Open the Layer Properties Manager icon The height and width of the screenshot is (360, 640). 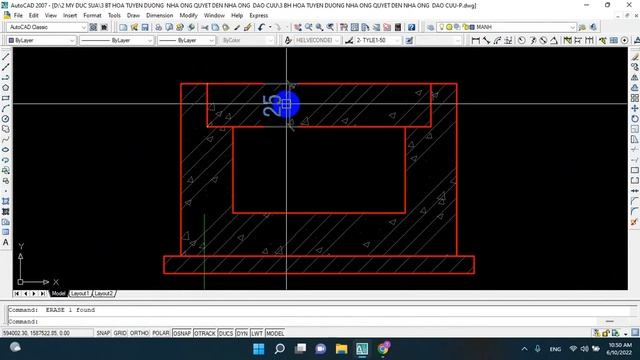(431, 27)
